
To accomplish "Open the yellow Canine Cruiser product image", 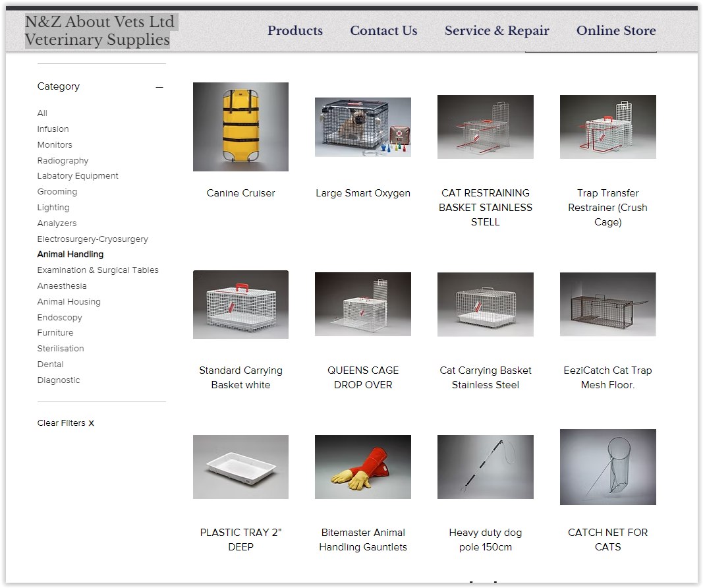I will (240, 127).
